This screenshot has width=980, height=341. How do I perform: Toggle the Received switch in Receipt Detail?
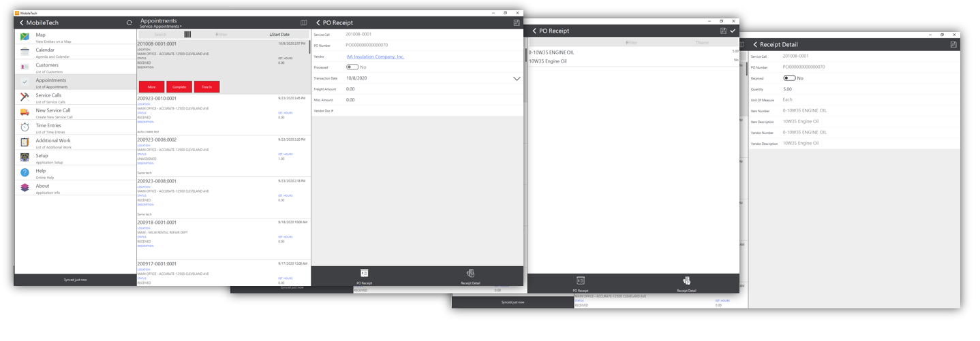tap(789, 78)
